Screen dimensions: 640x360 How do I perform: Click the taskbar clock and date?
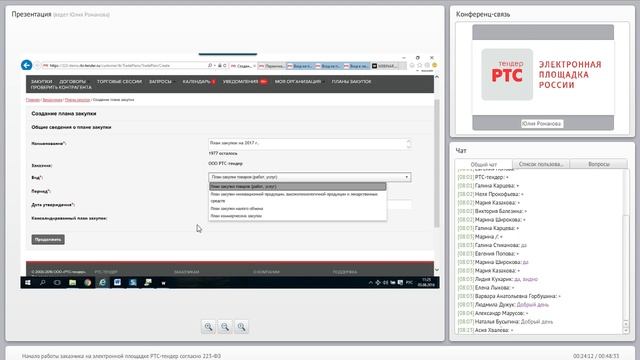426,282
